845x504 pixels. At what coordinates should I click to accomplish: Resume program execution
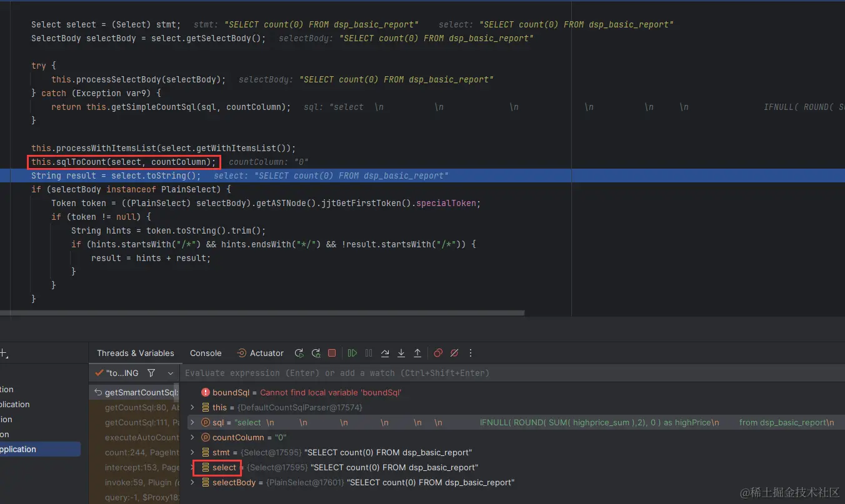click(352, 353)
